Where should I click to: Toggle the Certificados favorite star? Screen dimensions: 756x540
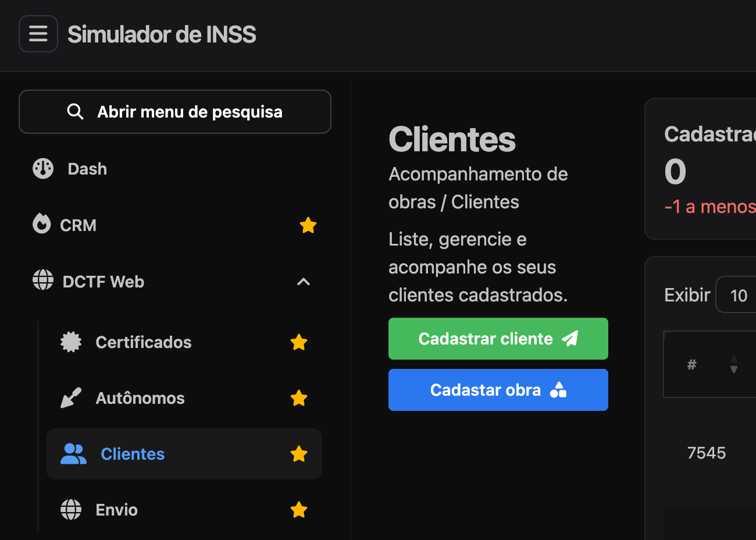(299, 342)
